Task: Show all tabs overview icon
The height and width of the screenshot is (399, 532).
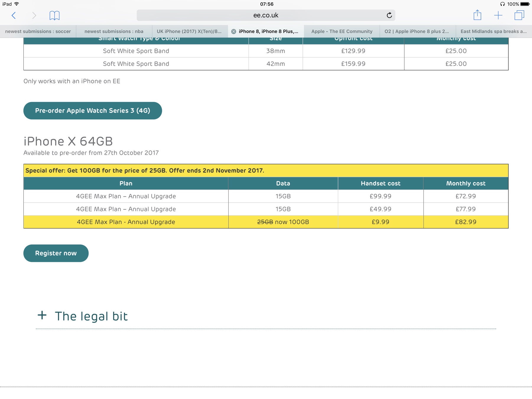Action: click(x=519, y=15)
